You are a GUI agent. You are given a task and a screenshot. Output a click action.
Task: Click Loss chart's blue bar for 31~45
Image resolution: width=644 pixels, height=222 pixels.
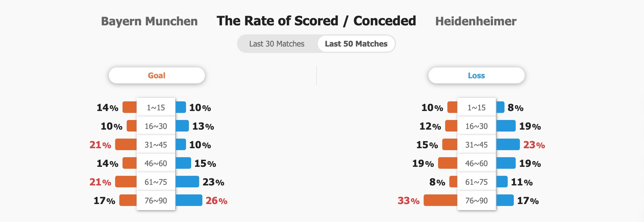pos(508,145)
